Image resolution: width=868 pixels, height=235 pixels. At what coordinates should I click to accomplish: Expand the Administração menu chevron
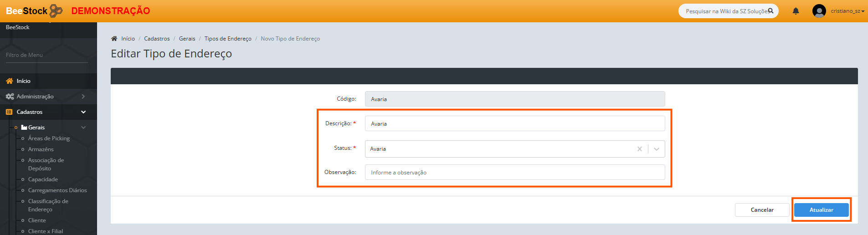(83, 97)
